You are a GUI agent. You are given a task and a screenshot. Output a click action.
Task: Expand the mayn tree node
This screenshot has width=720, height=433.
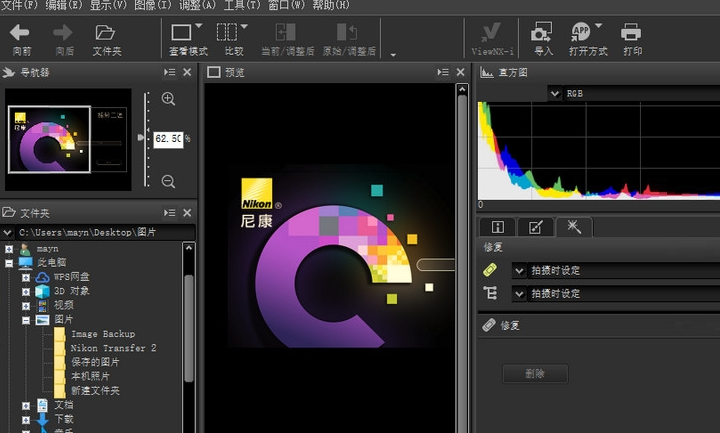point(9,249)
